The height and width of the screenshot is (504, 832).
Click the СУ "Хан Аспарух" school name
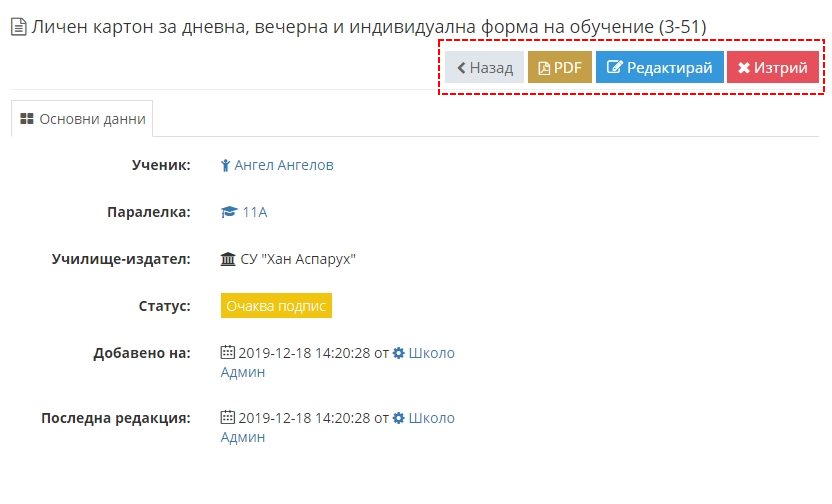(x=298, y=259)
